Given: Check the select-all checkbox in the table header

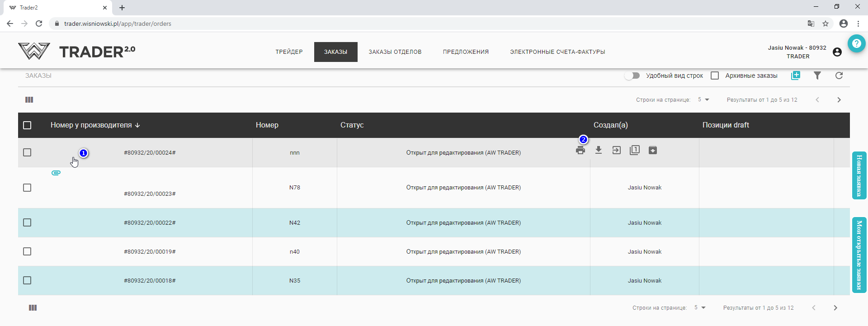Looking at the screenshot, I should click(x=27, y=125).
